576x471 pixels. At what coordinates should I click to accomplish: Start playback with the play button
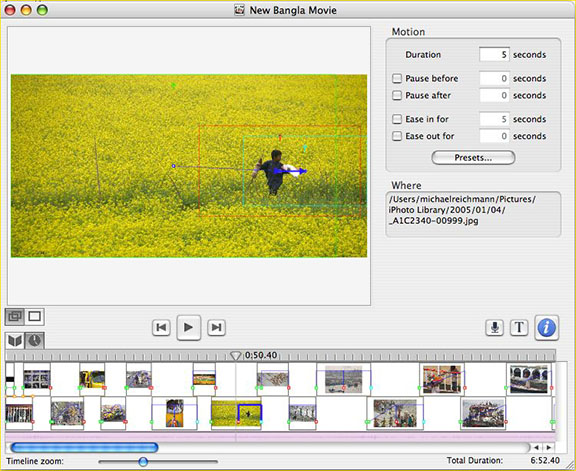coord(188,327)
